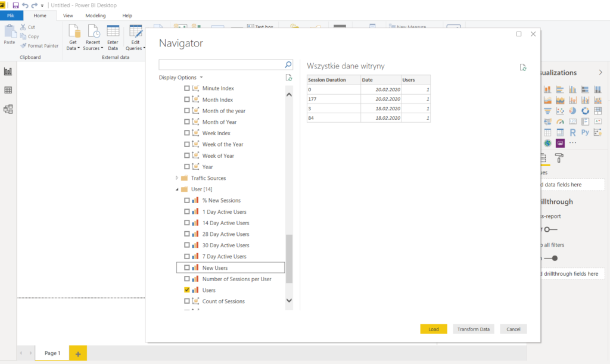Toggle the keep all filters switch
This screenshot has width=610, height=364.
(x=551, y=258)
